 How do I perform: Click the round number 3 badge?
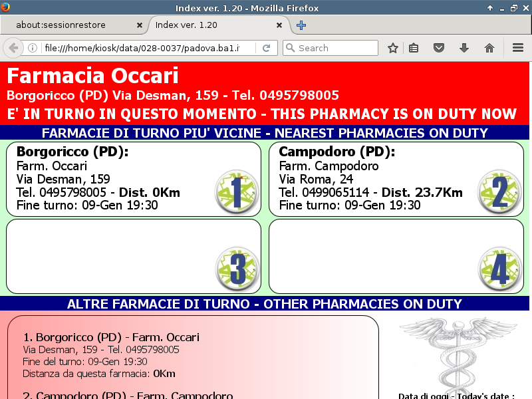(237, 269)
